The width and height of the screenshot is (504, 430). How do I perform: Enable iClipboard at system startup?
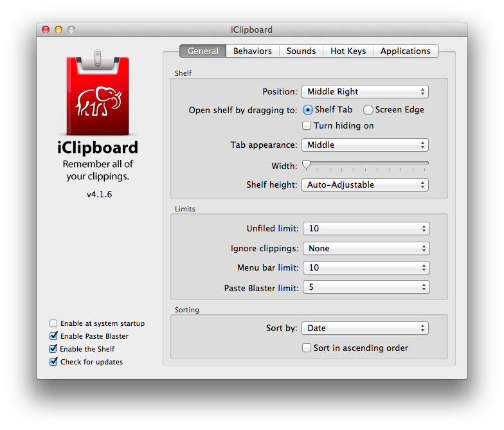pyautogui.click(x=54, y=324)
